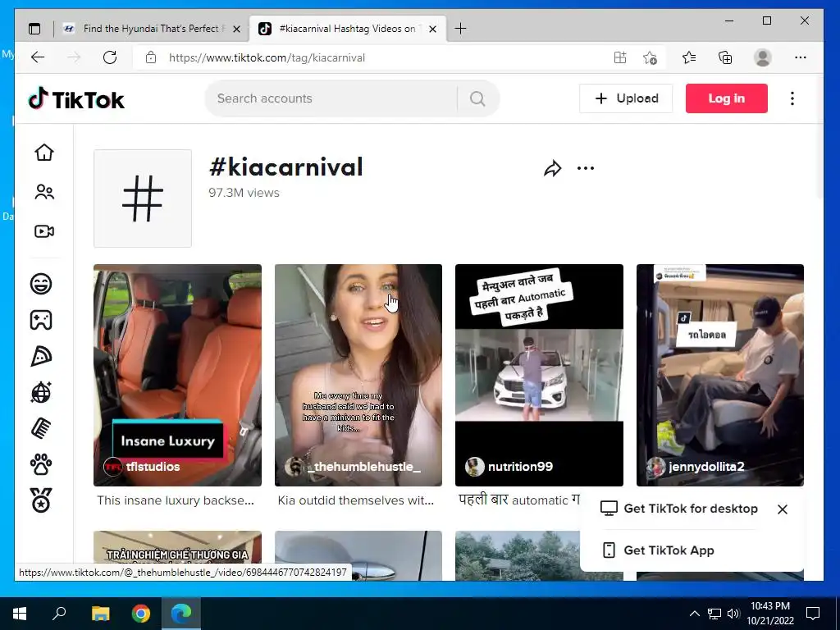Select the Gaming controller category icon
This screenshot has width=840, height=630.
click(41, 320)
